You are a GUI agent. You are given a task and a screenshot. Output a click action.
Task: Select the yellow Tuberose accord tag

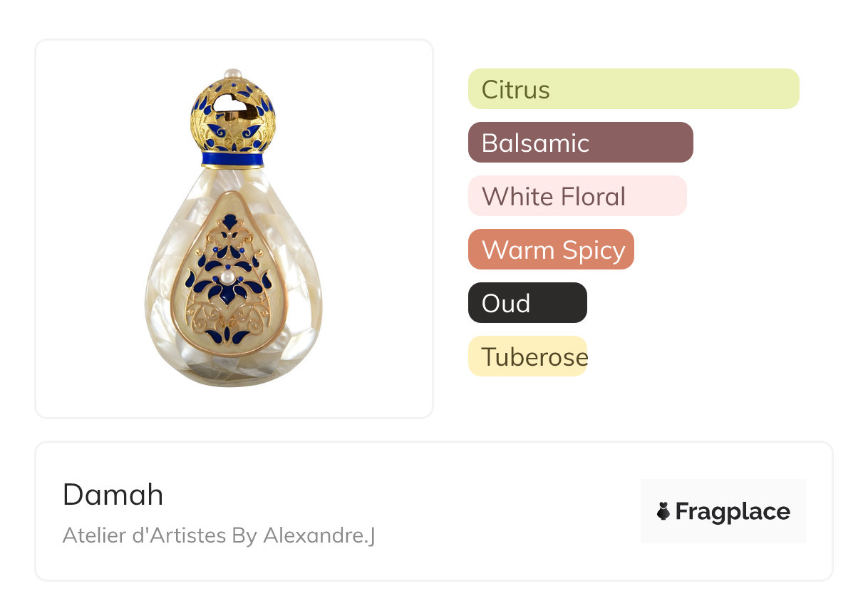[x=527, y=356]
